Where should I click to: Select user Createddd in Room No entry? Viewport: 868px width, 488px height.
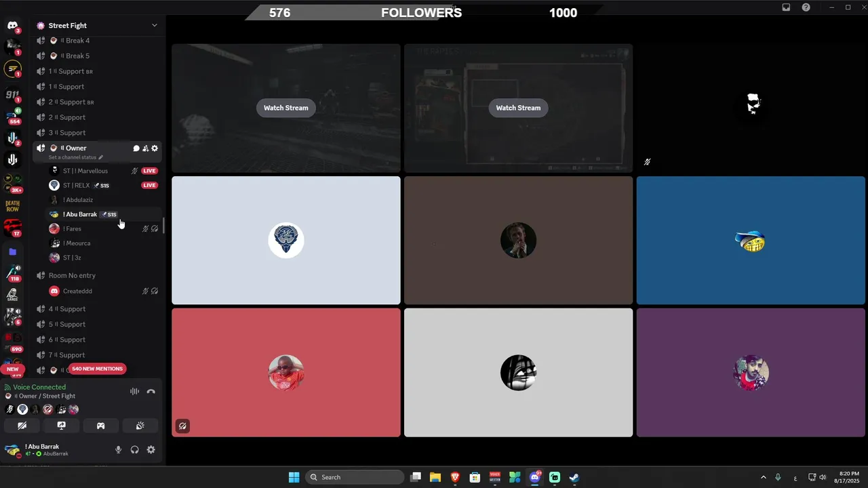pyautogui.click(x=104, y=291)
